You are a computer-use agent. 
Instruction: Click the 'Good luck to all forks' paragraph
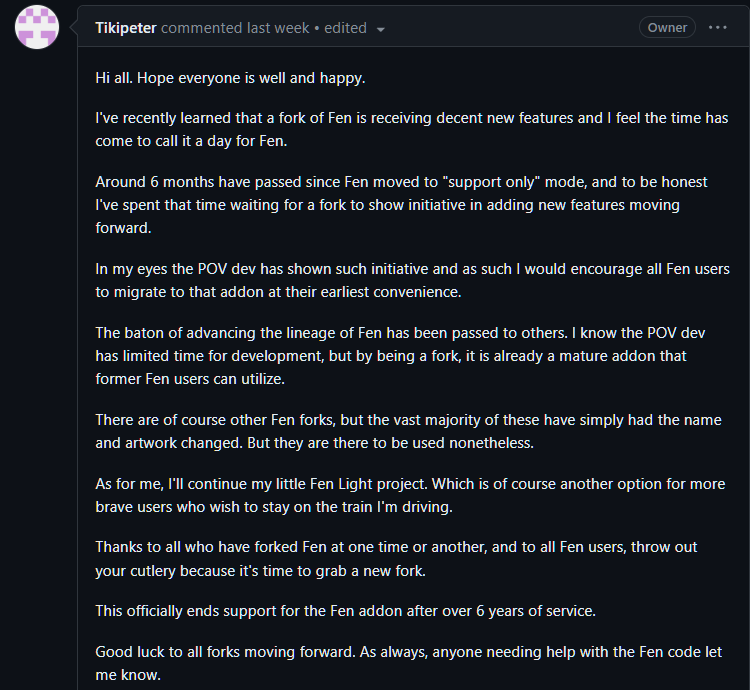[408, 663]
